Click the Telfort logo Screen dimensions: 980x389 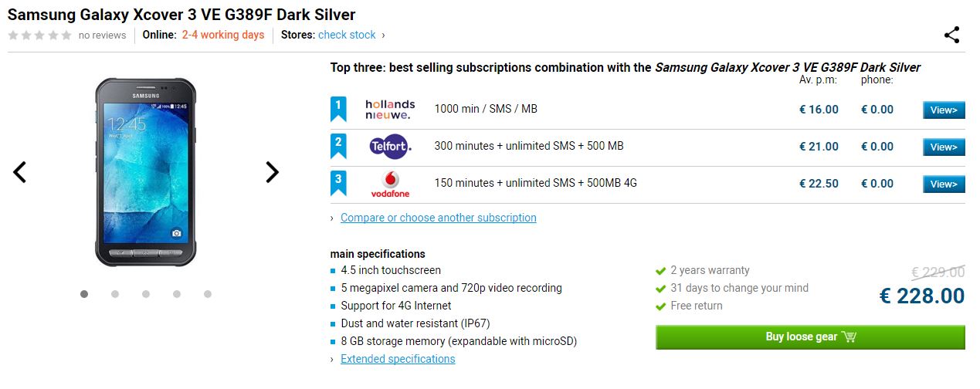390,147
